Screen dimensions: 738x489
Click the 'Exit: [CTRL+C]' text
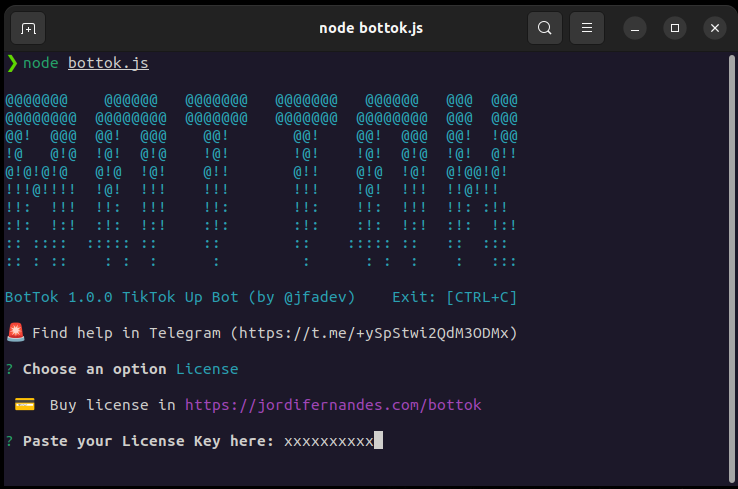455,297
